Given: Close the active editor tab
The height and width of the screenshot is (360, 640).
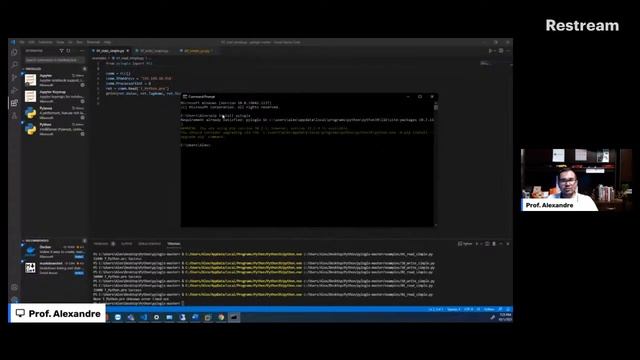Looking at the screenshot, I should pos(128,51).
